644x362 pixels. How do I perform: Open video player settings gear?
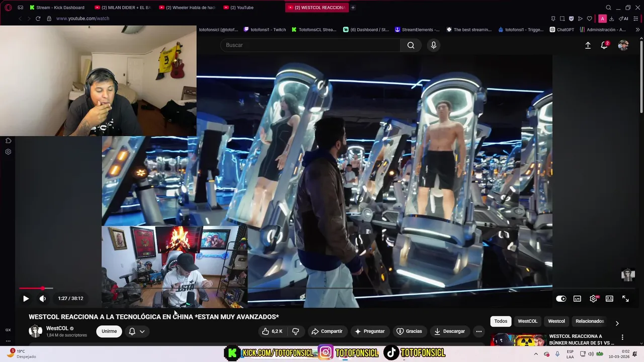[594, 299]
